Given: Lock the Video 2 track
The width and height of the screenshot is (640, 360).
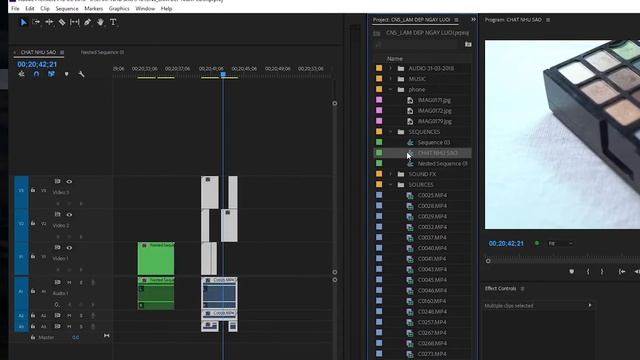Looking at the screenshot, I should pyautogui.click(x=33, y=223).
